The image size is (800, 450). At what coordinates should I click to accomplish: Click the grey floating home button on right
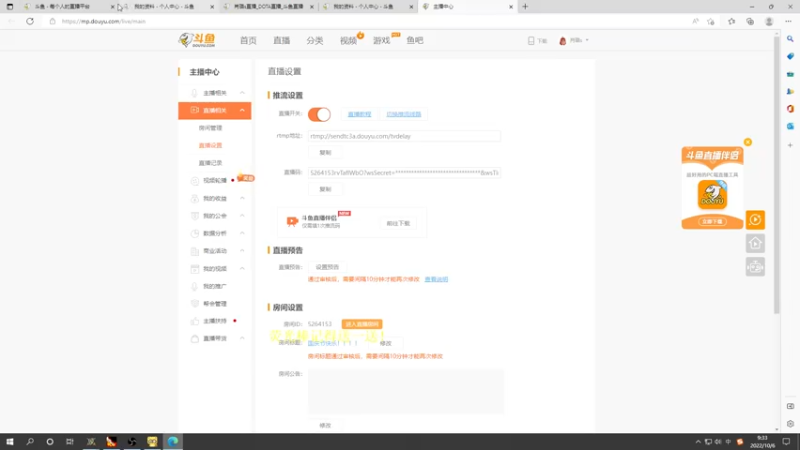(x=755, y=243)
